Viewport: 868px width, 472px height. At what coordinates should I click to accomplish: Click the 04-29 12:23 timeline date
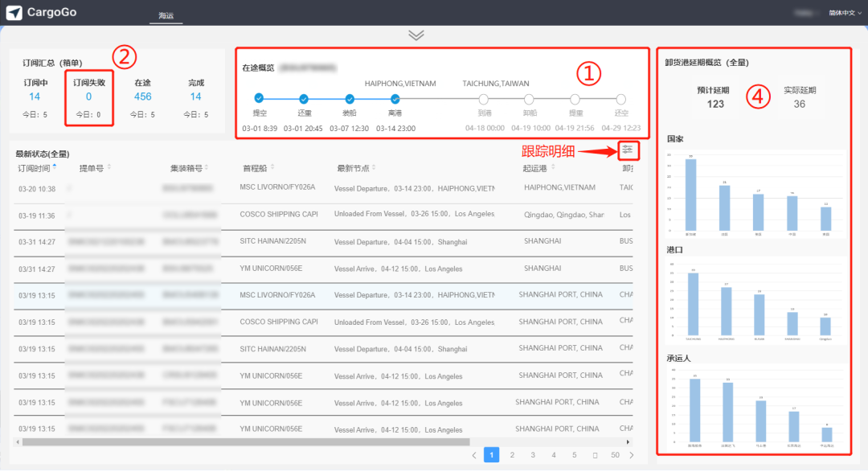coord(621,128)
